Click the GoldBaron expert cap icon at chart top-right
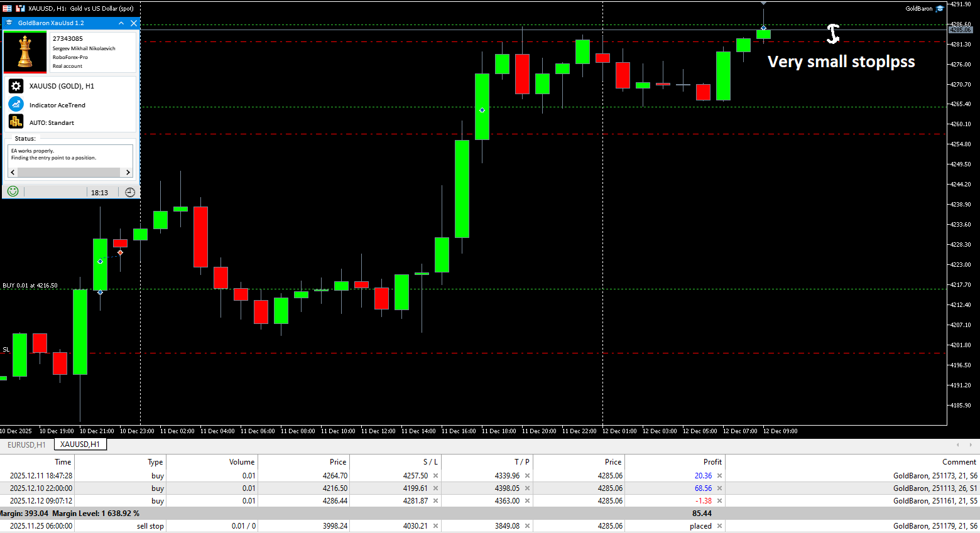The height and width of the screenshot is (533, 980). click(940, 9)
